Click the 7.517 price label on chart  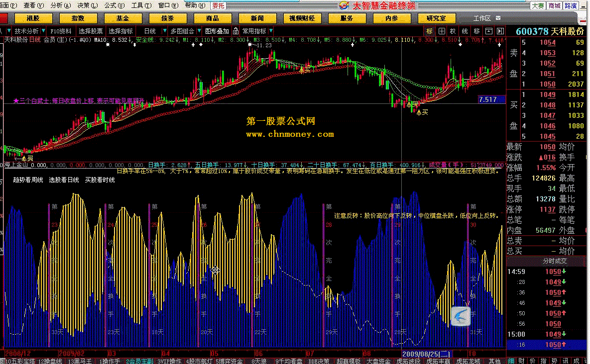[x=492, y=99]
